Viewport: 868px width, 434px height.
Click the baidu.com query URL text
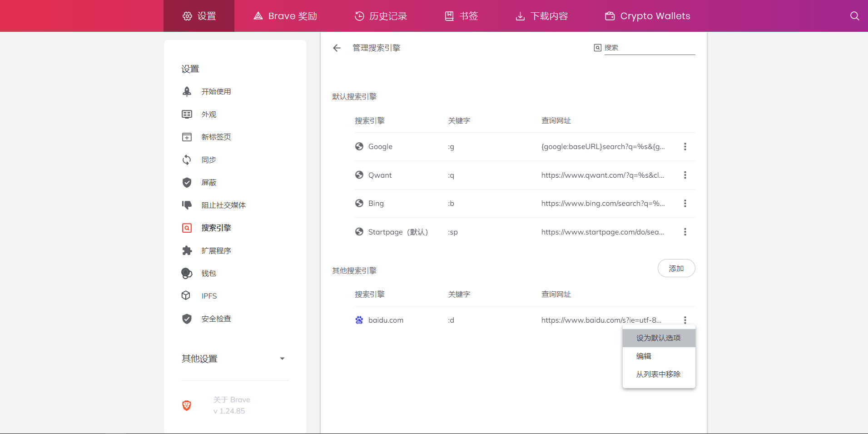tap(601, 320)
